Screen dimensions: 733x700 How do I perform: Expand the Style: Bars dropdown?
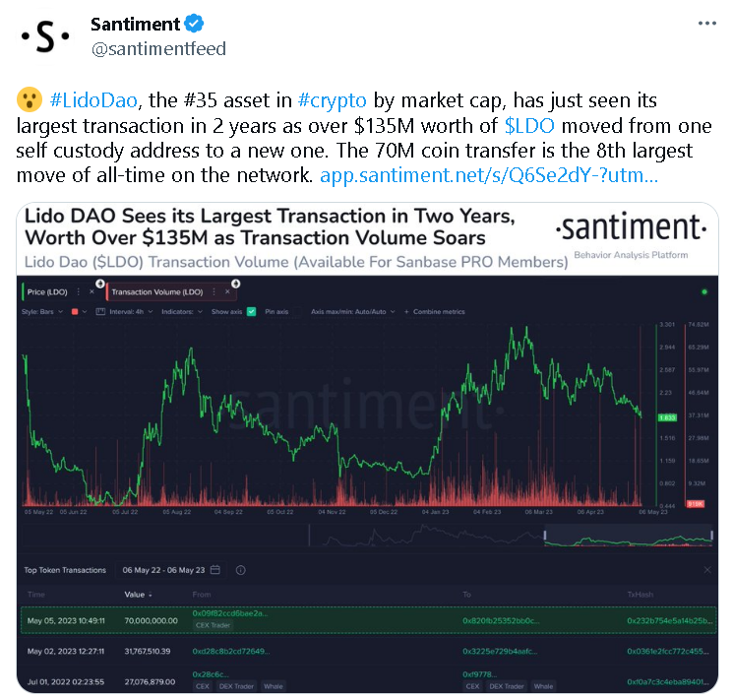pyautogui.click(x=41, y=312)
